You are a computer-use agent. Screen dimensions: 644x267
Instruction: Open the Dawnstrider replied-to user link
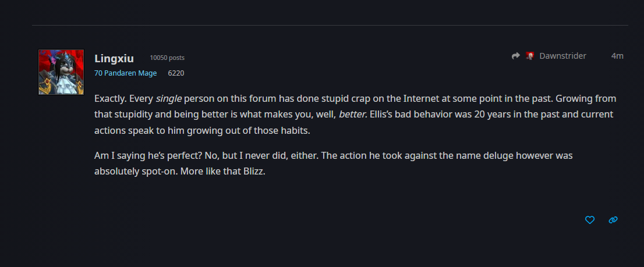point(562,56)
